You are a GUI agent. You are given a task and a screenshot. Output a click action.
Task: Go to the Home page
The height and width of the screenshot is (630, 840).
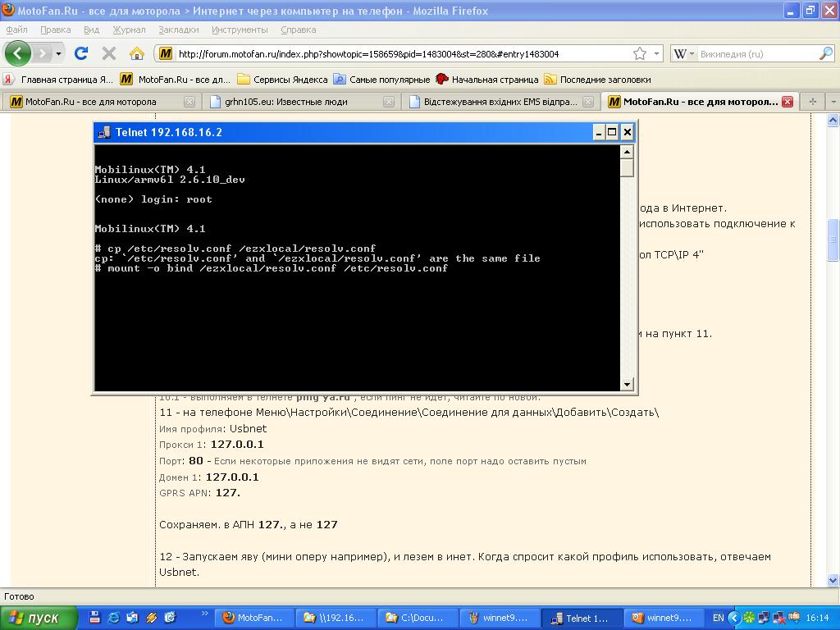137,53
